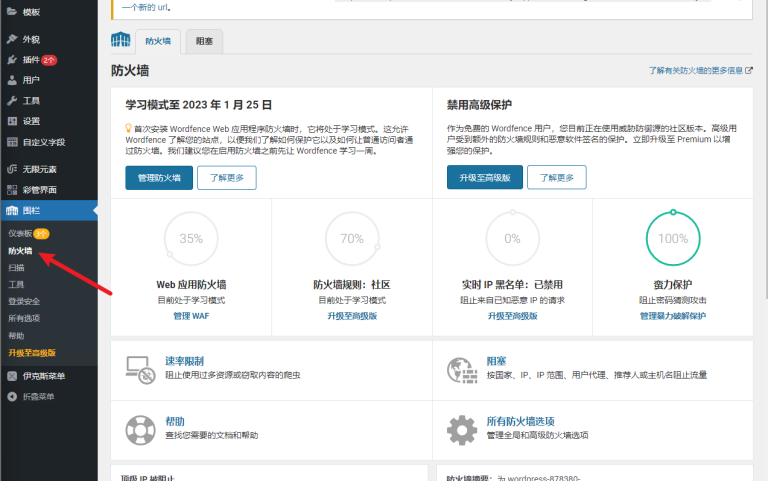Click the 速率限制 monitor icon
Screen dimensions: 768x481
pyautogui.click(x=141, y=370)
